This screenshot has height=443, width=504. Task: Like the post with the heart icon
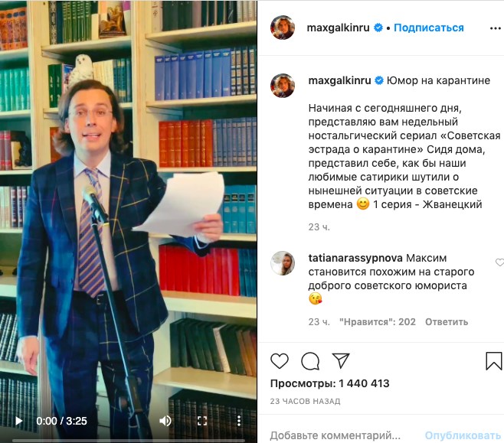coord(280,361)
